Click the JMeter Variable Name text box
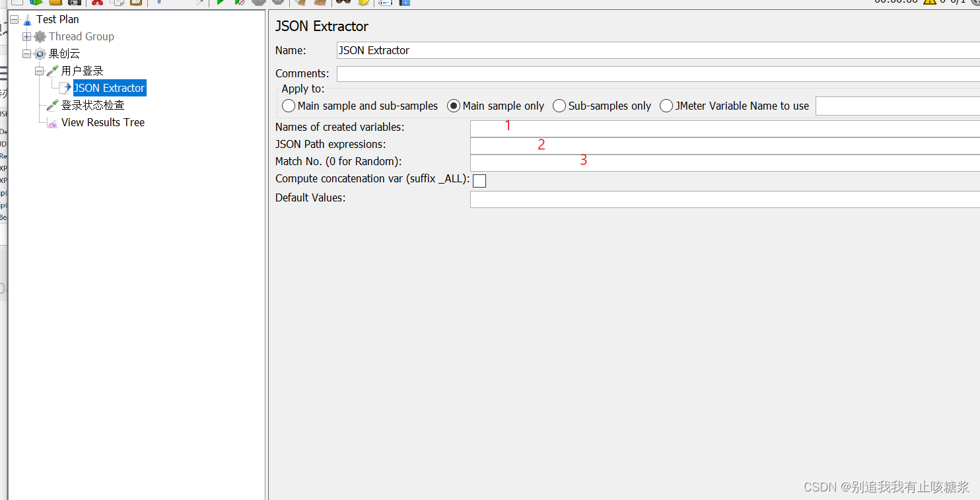Screen dimensions: 980x500 897,106
